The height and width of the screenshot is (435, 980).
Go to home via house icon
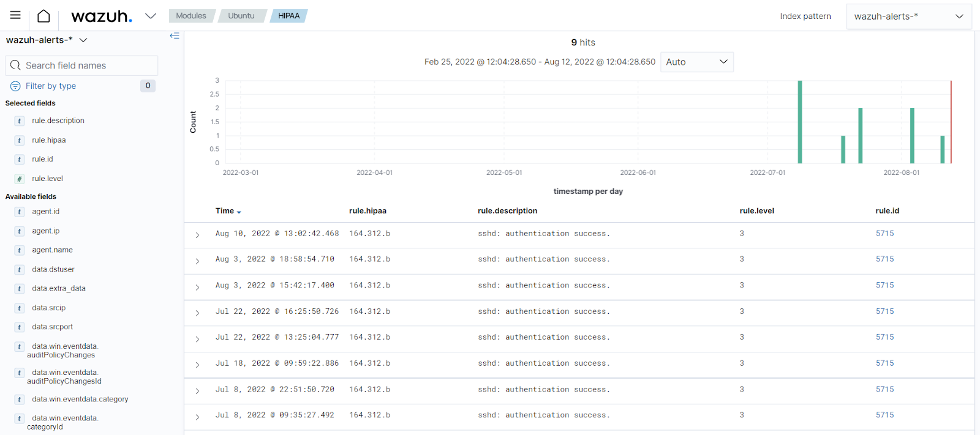pos(43,16)
